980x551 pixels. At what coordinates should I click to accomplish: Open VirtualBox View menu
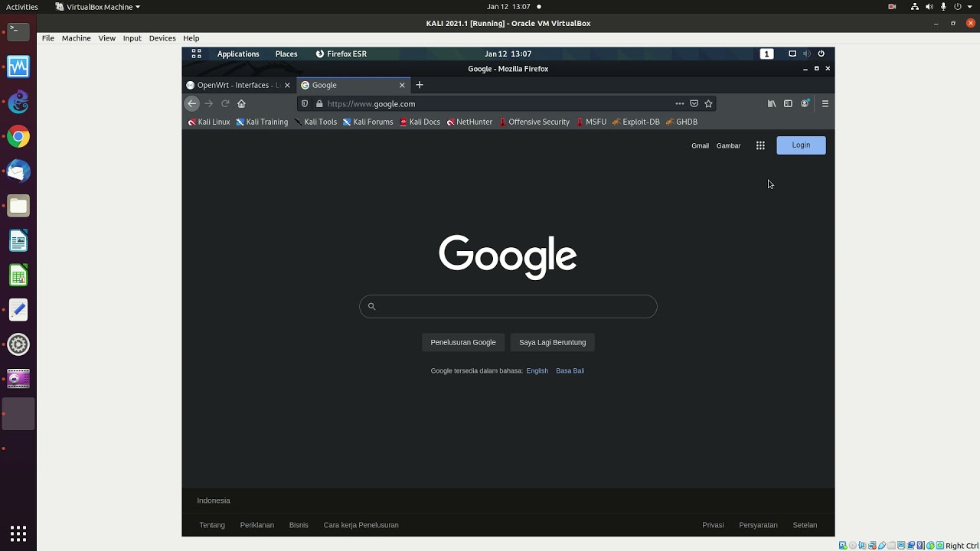coord(106,38)
